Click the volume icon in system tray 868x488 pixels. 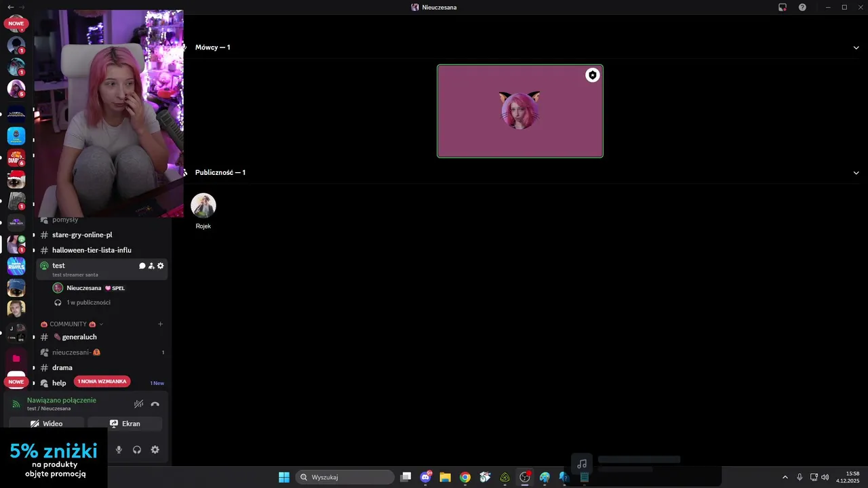[x=825, y=477]
